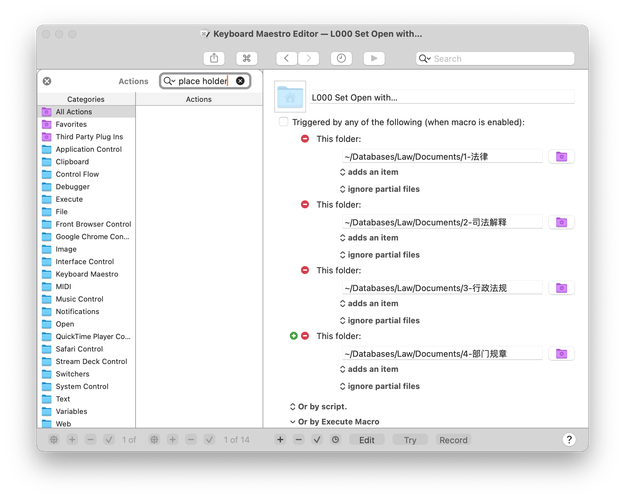625x500 pixels.
Task: Select the Notifications category
Action: [86, 311]
